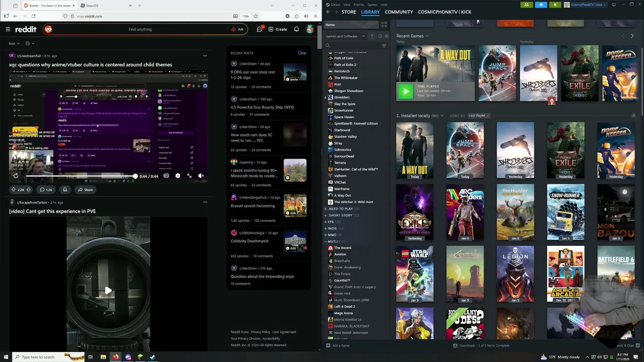Focus the Find anything search field
This screenshot has width=644, height=362.
click(x=140, y=29)
